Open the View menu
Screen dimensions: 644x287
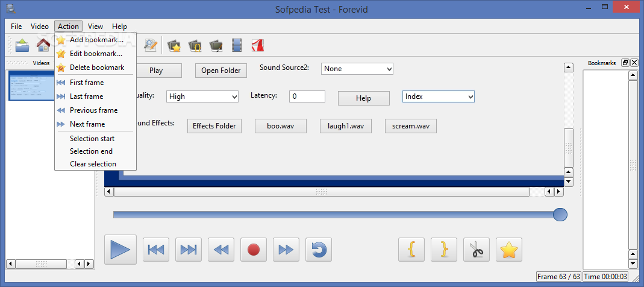(x=95, y=27)
